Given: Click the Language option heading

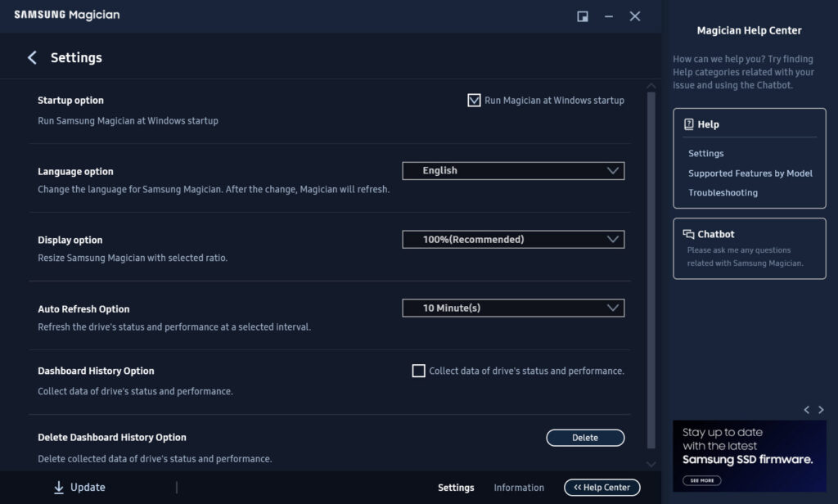Looking at the screenshot, I should tap(75, 172).
